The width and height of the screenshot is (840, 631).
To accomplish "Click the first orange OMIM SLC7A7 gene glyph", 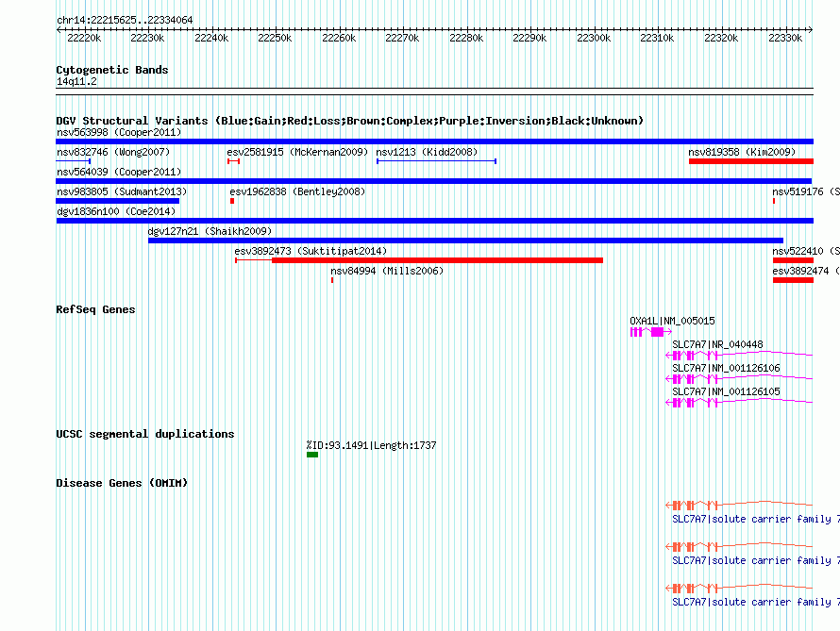I will [x=739, y=505].
